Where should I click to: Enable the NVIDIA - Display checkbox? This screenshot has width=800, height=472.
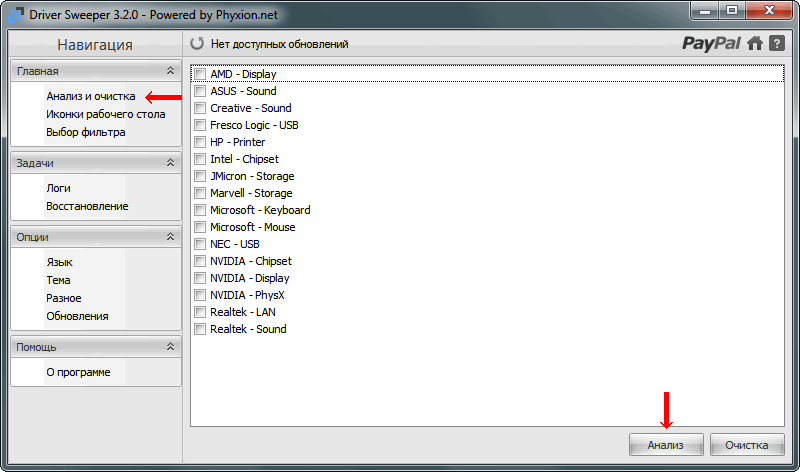tap(200, 279)
